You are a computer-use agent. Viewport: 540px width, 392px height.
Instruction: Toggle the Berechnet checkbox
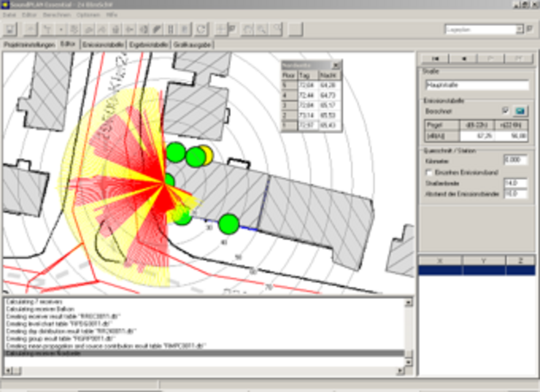coord(505,111)
